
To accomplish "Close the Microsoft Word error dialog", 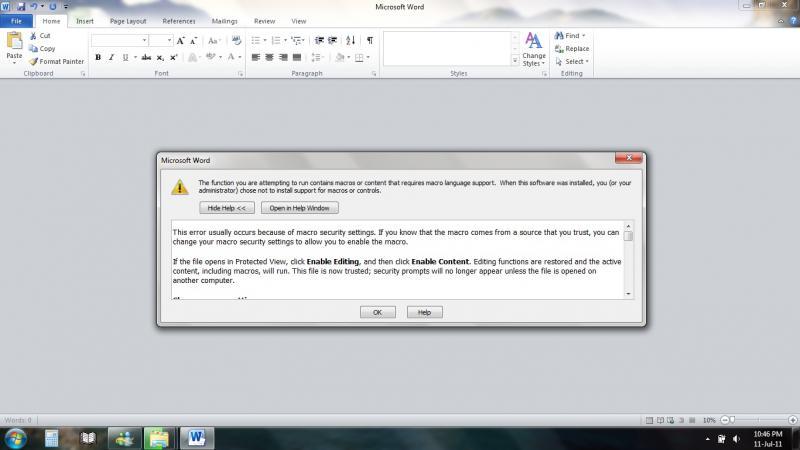I will click(x=629, y=158).
